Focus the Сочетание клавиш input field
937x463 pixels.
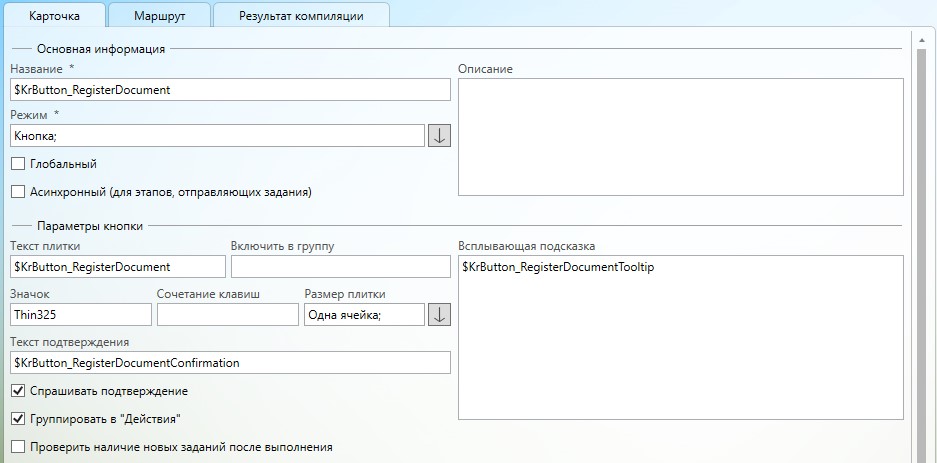tap(228, 314)
